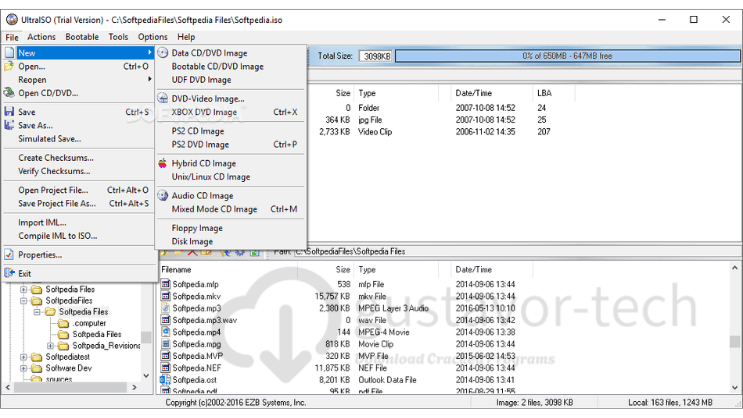Expand the Software Dev tree node
The image size is (743, 418).
pyautogui.click(x=23, y=368)
